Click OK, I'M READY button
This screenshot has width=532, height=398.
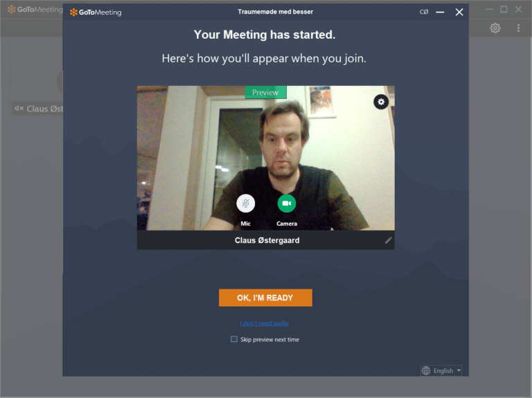click(265, 298)
